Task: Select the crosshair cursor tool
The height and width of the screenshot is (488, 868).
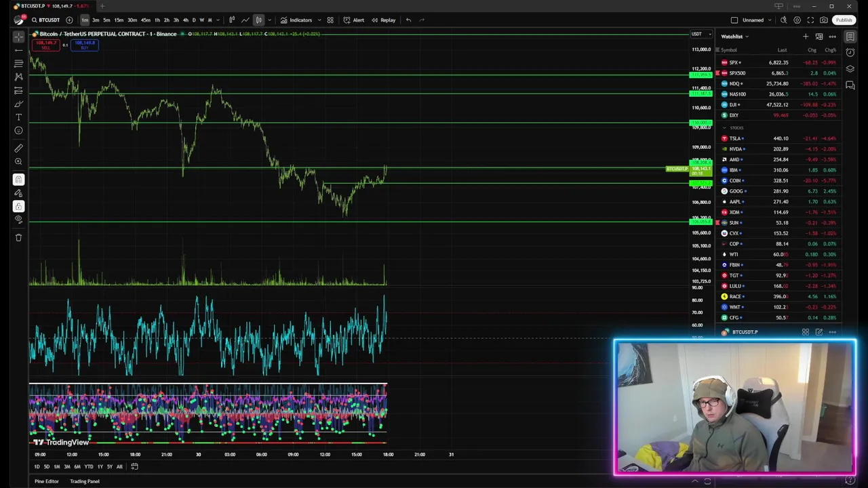Action: 18,37
